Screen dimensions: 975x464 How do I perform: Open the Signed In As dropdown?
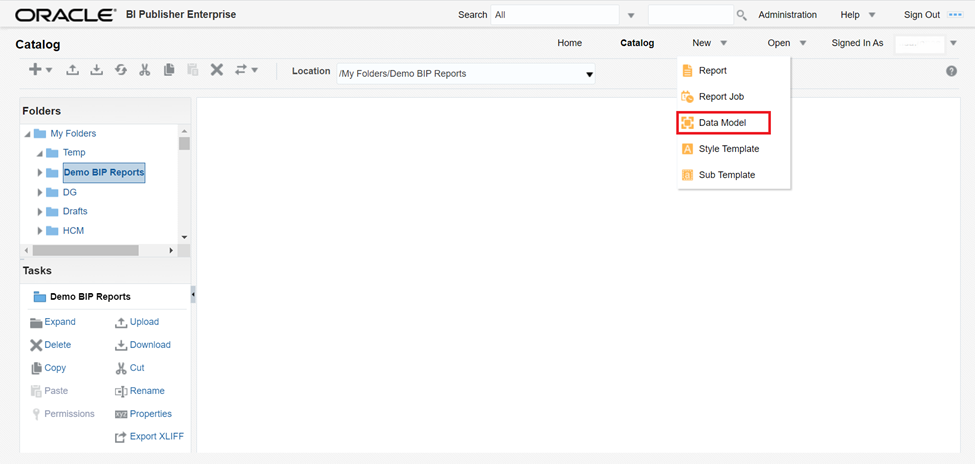pos(953,43)
